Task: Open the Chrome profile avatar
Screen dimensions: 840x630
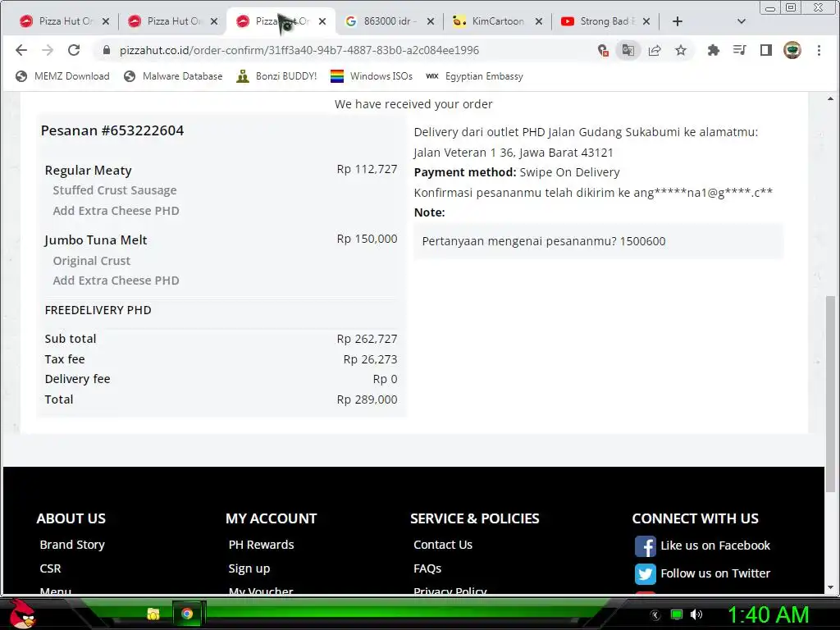Action: point(792,50)
